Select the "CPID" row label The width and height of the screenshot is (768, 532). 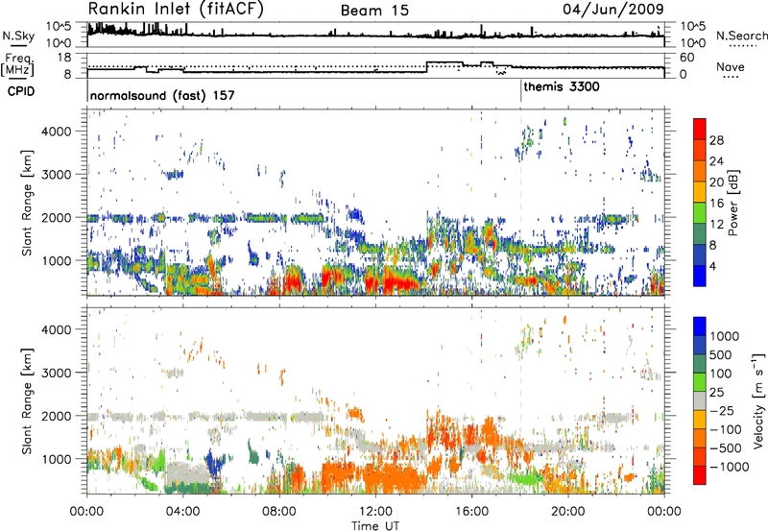click(21, 91)
